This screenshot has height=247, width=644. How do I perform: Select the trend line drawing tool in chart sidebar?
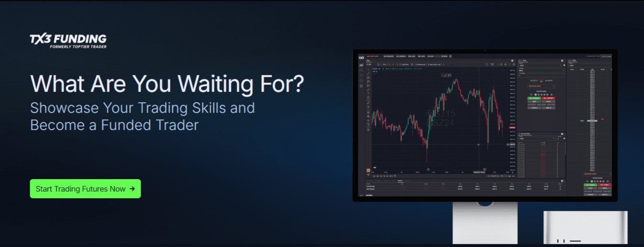click(x=368, y=74)
